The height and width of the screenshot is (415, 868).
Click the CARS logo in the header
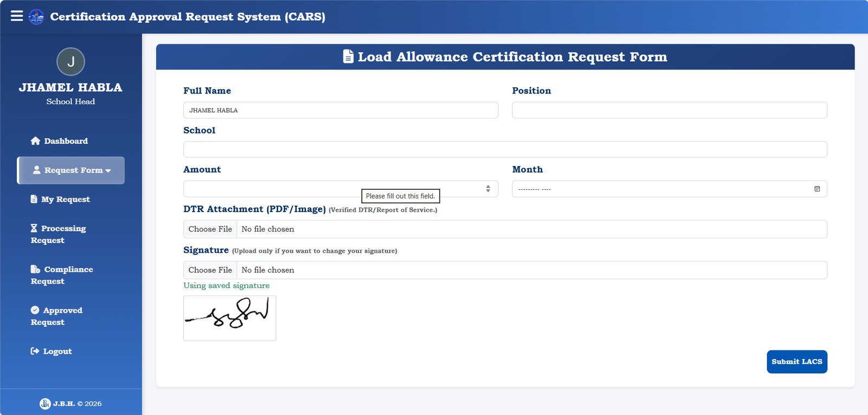36,17
